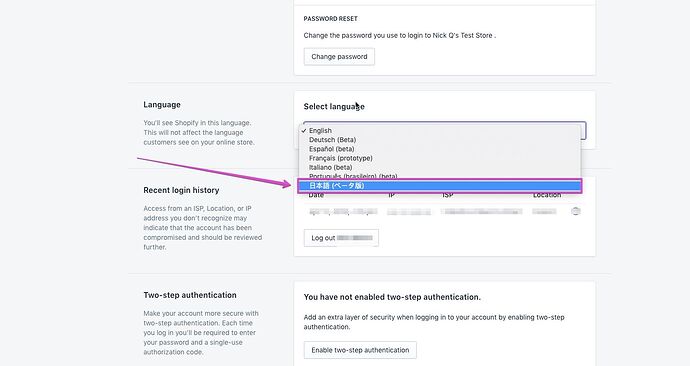Click the Location column header

[x=547, y=195]
